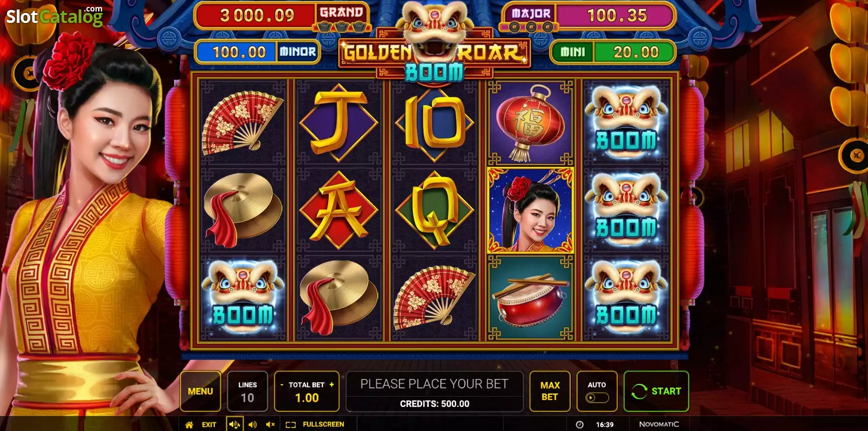Click the green spin arrows on START
The height and width of the screenshot is (431, 868).
tap(639, 392)
